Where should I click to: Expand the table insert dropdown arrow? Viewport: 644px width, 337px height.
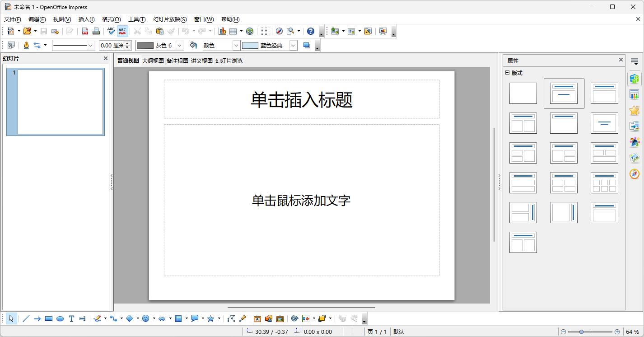pyautogui.click(x=241, y=31)
